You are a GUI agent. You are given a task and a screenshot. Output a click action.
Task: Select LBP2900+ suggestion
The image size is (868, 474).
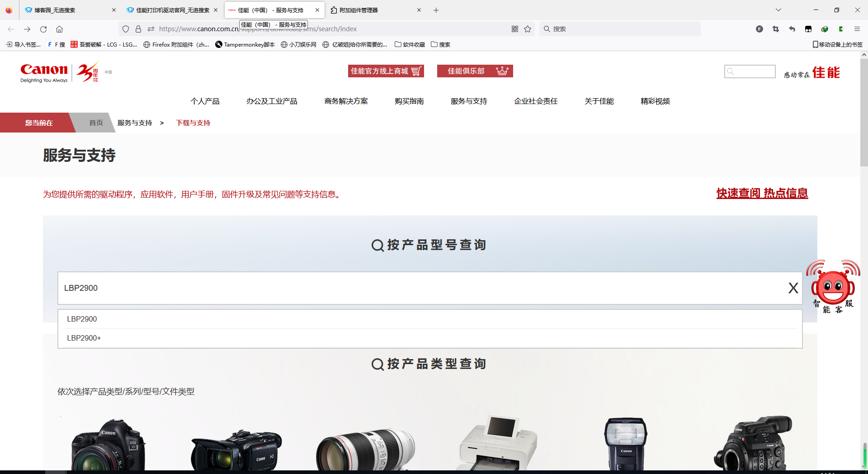[430, 338]
